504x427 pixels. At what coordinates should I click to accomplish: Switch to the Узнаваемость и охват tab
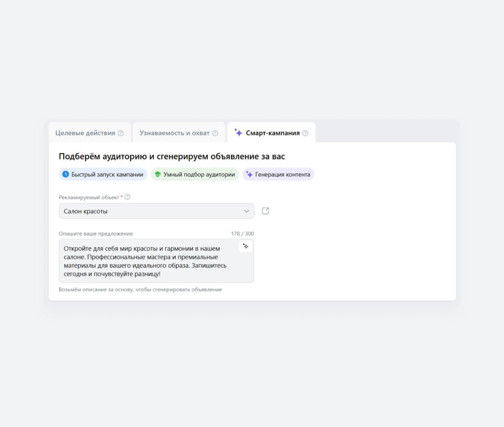pos(179,133)
